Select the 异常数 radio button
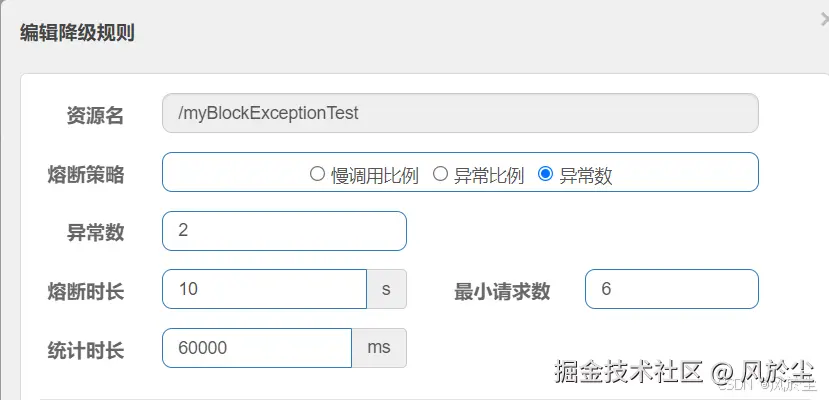The width and height of the screenshot is (829, 400). (545, 174)
